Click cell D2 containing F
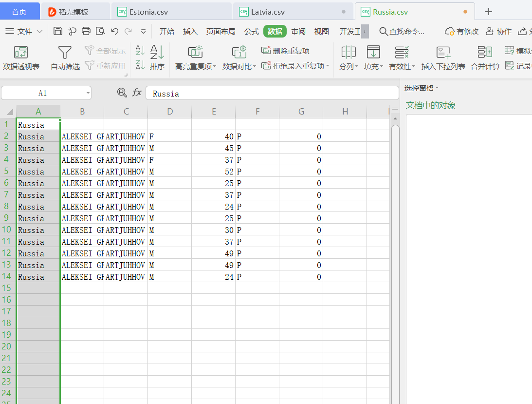532x404 pixels. [x=170, y=136]
